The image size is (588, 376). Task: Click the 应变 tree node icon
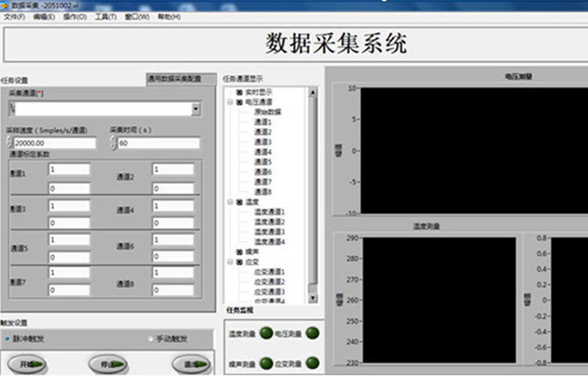click(x=239, y=262)
